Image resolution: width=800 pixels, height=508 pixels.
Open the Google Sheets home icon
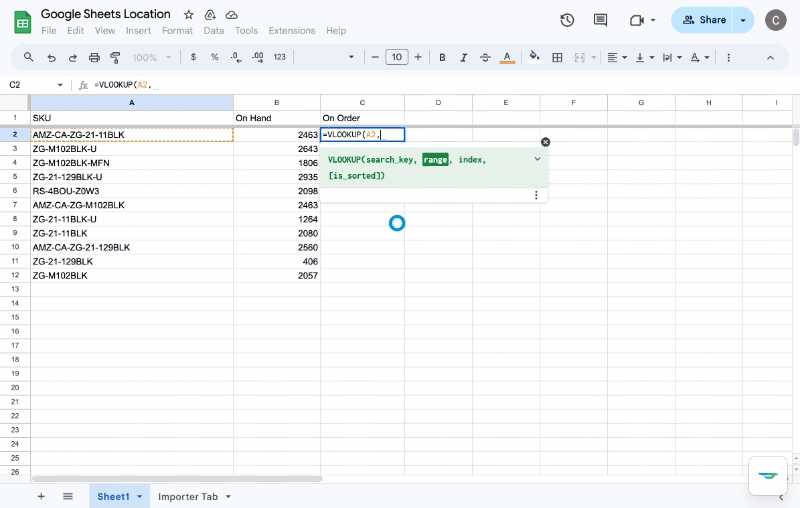pos(22,22)
